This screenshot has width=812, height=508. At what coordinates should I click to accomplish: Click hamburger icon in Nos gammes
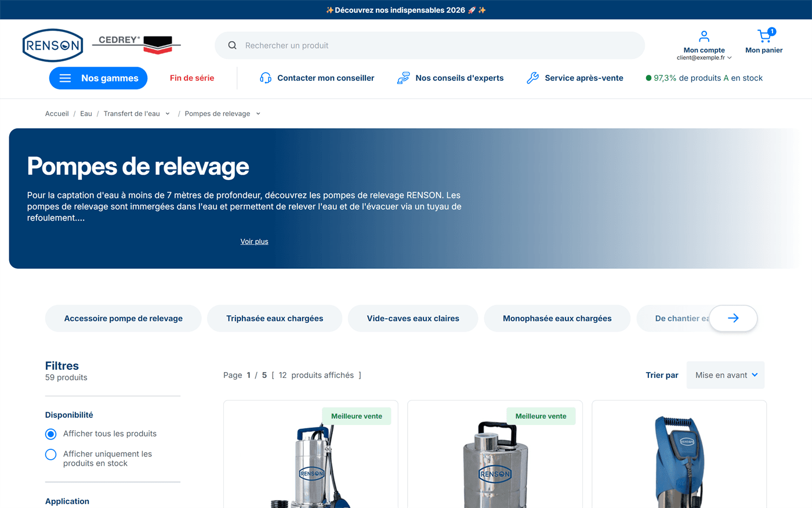pyautogui.click(x=65, y=78)
